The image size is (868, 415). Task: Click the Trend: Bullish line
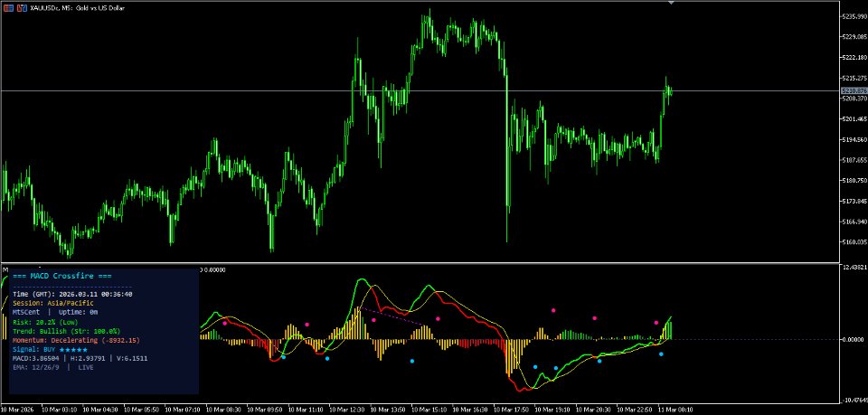(66, 331)
